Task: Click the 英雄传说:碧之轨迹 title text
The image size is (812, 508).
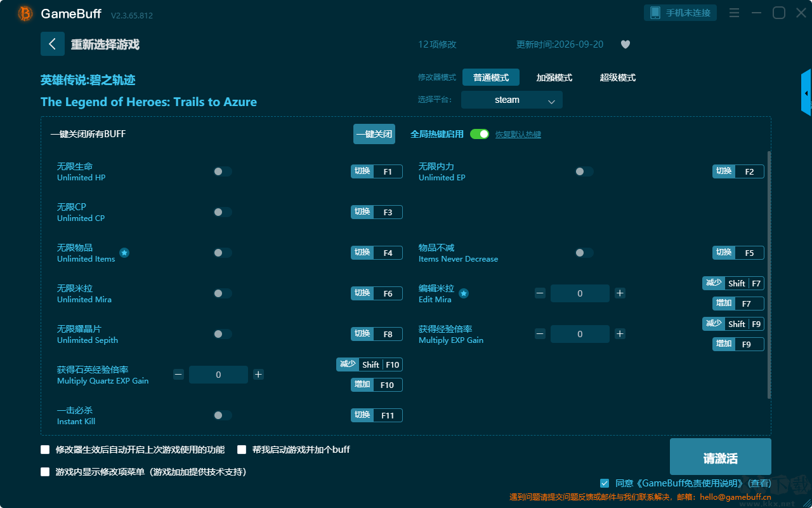Action: click(x=88, y=80)
